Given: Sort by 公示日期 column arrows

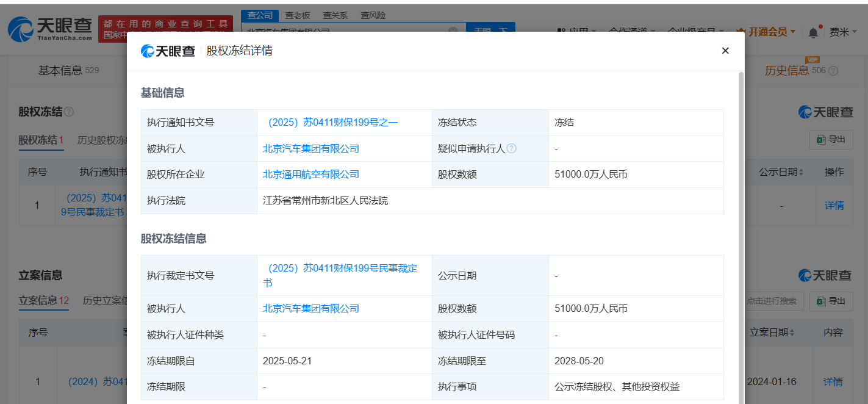Looking at the screenshot, I should click(802, 172).
